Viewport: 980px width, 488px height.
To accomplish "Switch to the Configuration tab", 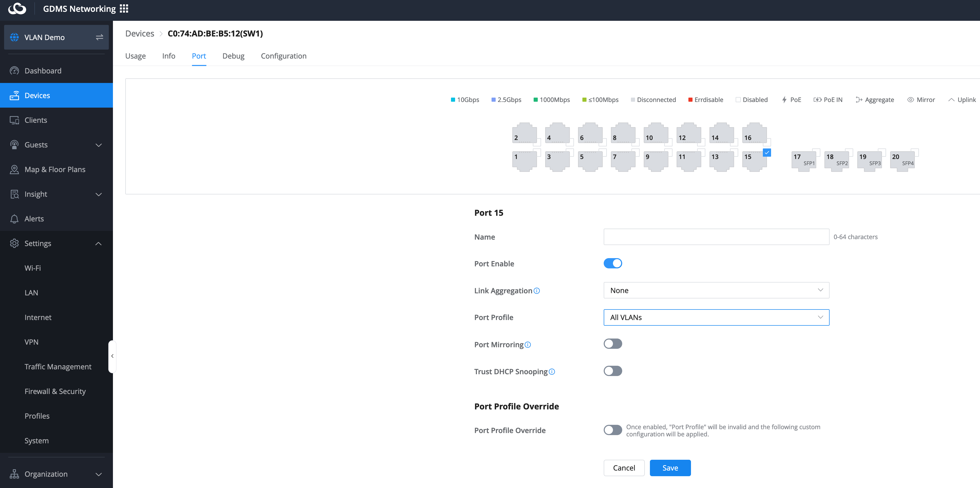I will click(283, 56).
